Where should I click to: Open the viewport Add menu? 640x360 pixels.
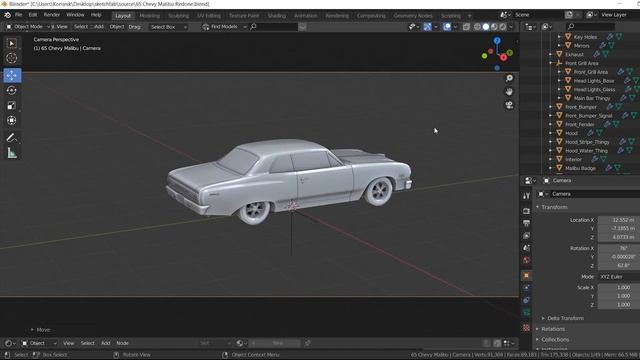click(x=99, y=27)
